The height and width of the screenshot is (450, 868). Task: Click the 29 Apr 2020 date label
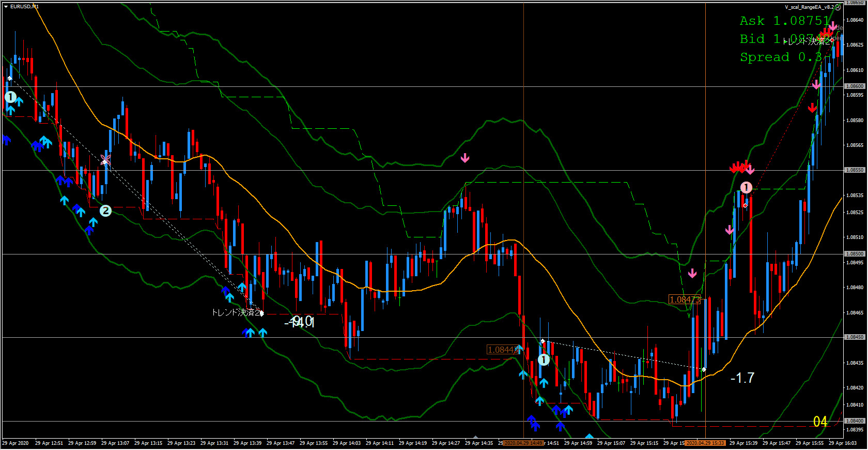tap(16, 443)
